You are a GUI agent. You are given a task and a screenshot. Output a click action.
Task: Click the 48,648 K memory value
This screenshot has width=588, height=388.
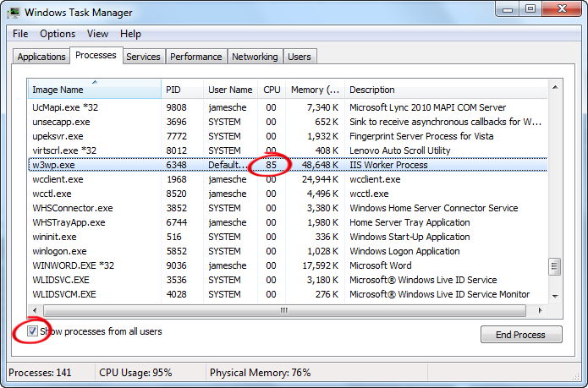click(x=320, y=165)
